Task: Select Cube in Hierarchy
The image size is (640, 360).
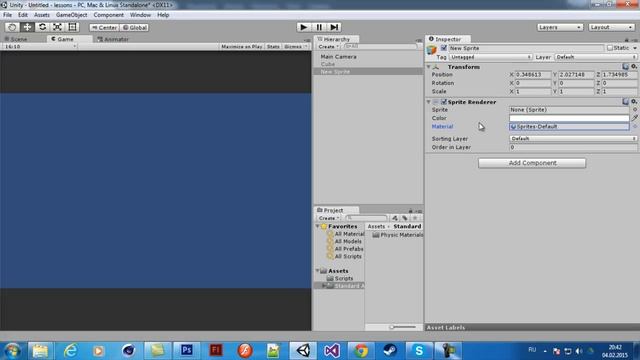Action: (x=328, y=64)
